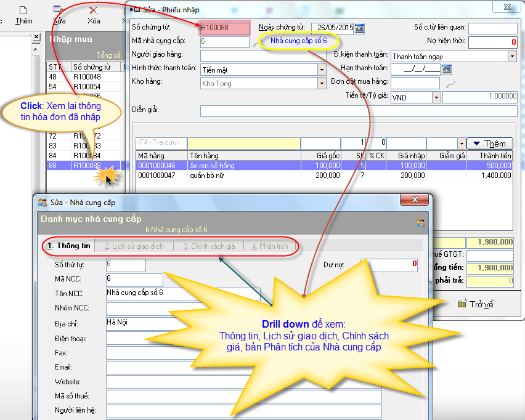Switch to the Chính sách giá tab
The height and width of the screenshot is (420, 525).
pyautogui.click(x=209, y=246)
